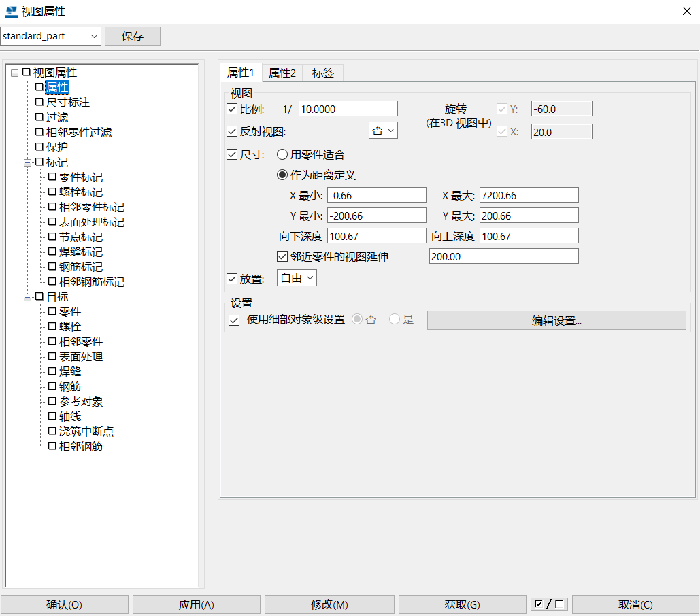Click the Tekla logo icon in the title bar

click(10, 11)
